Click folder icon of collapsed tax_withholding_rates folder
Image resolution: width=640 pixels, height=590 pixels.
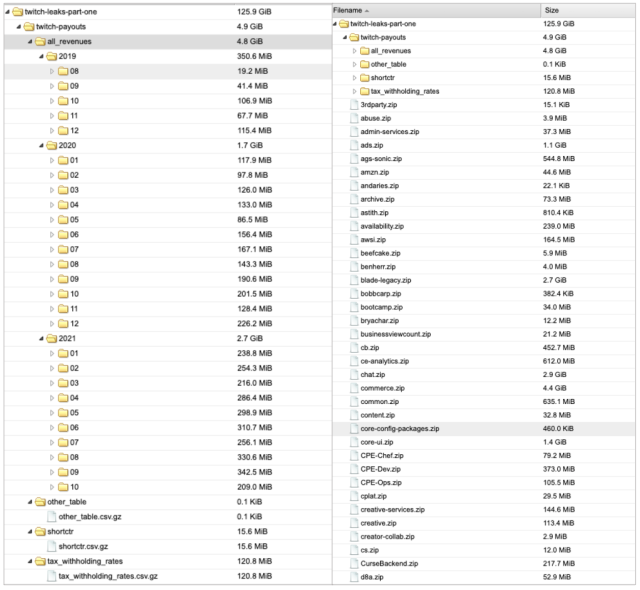[x=364, y=91]
